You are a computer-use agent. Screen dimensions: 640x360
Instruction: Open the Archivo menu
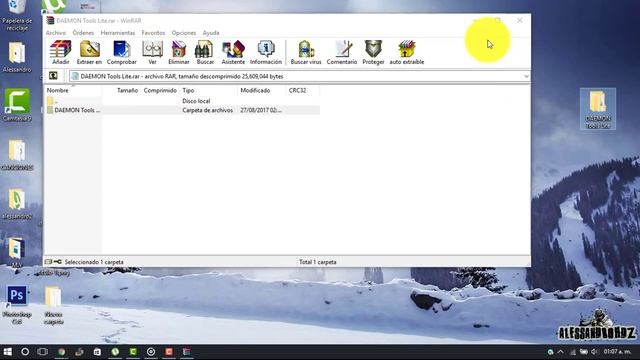(56, 33)
